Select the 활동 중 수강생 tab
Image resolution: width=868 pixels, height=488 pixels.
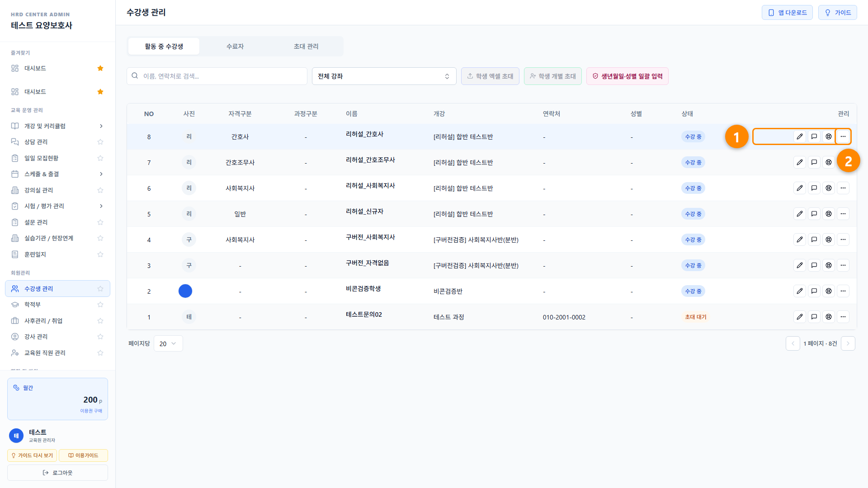(x=164, y=46)
